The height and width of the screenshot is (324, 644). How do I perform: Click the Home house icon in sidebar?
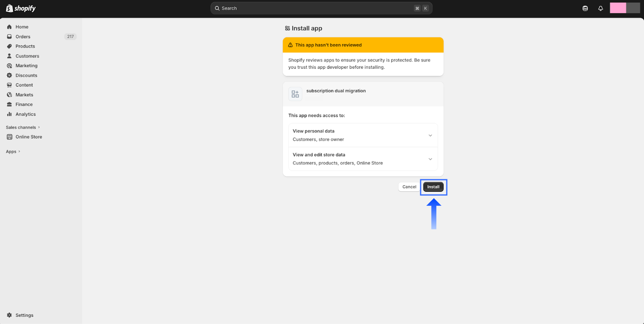[x=9, y=27]
